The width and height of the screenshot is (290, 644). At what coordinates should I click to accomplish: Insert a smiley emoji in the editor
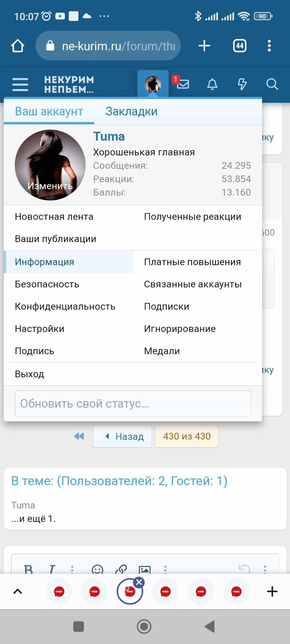(x=97, y=569)
